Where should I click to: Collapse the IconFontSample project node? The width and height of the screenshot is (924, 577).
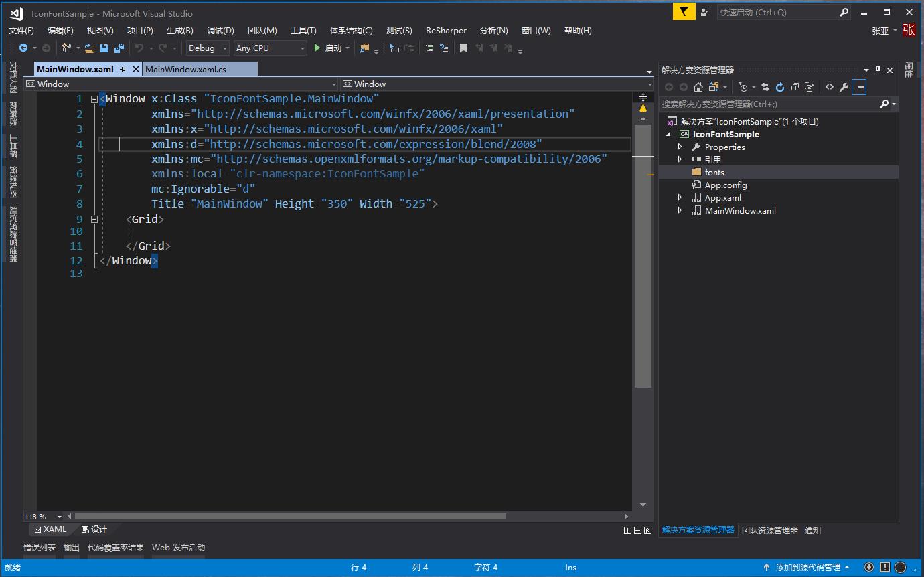(x=669, y=134)
